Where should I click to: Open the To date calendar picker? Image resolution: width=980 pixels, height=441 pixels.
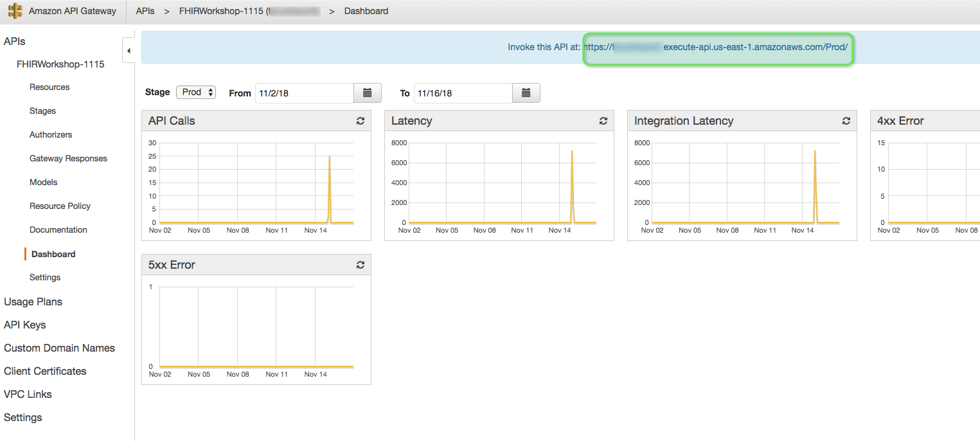pyautogui.click(x=526, y=93)
